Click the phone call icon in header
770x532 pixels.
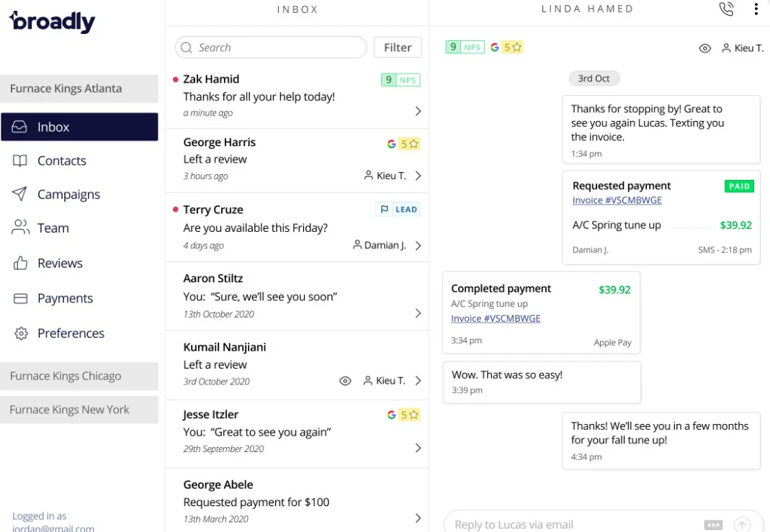(726, 9)
